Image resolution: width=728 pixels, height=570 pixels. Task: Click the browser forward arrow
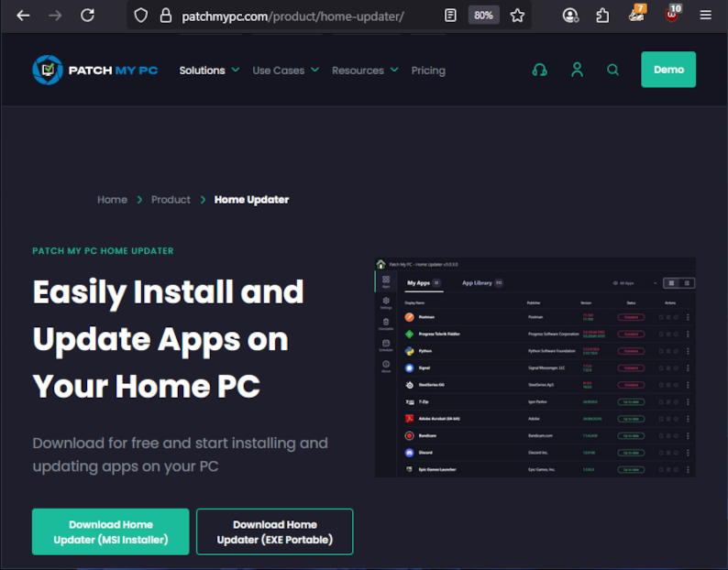point(55,16)
